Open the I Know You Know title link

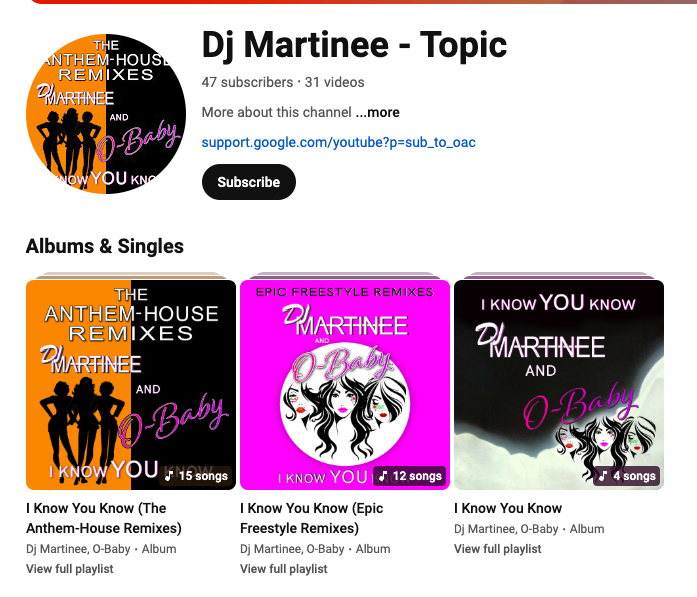click(x=508, y=508)
